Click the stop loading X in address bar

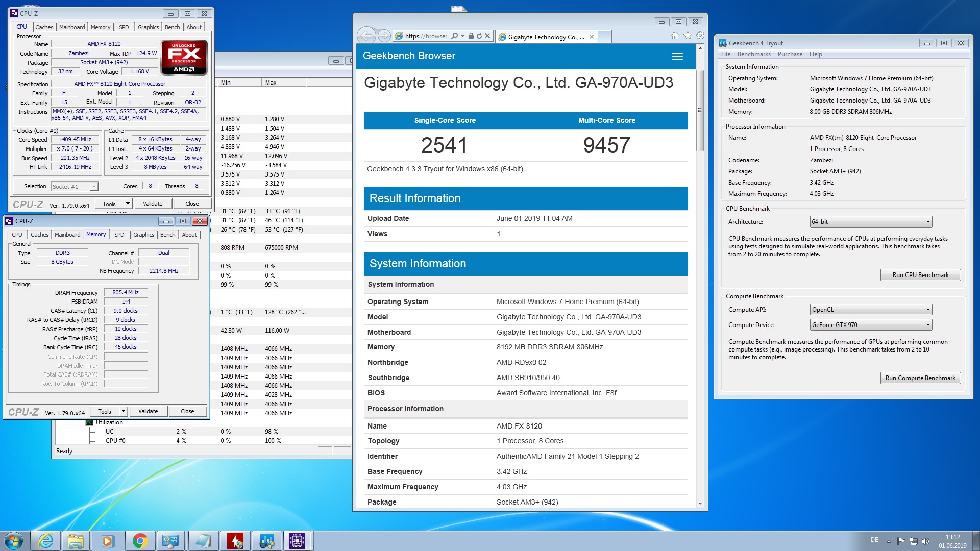(487, 36)
